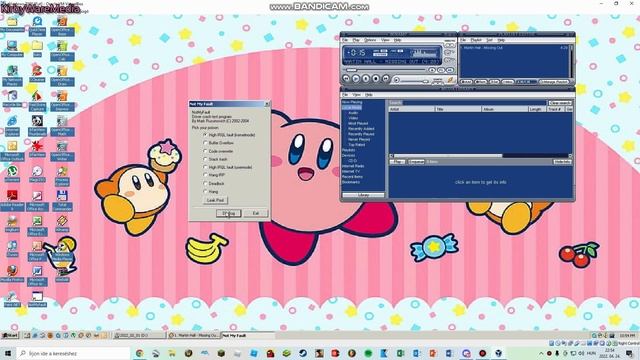This screenshot has width=640, height=360.
Task: Play the track in Winamp
Action: coord(356,78)
